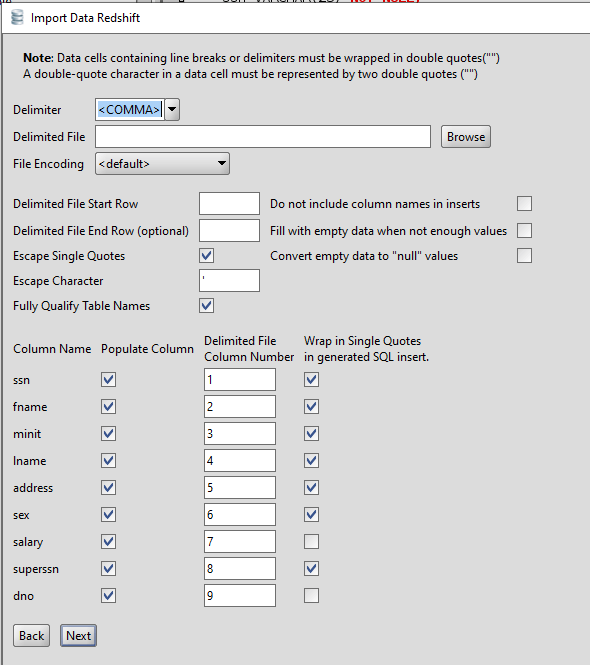Click the Delimited File End Row field
Screen dimensions: 590x665
[x=229, y=231]
